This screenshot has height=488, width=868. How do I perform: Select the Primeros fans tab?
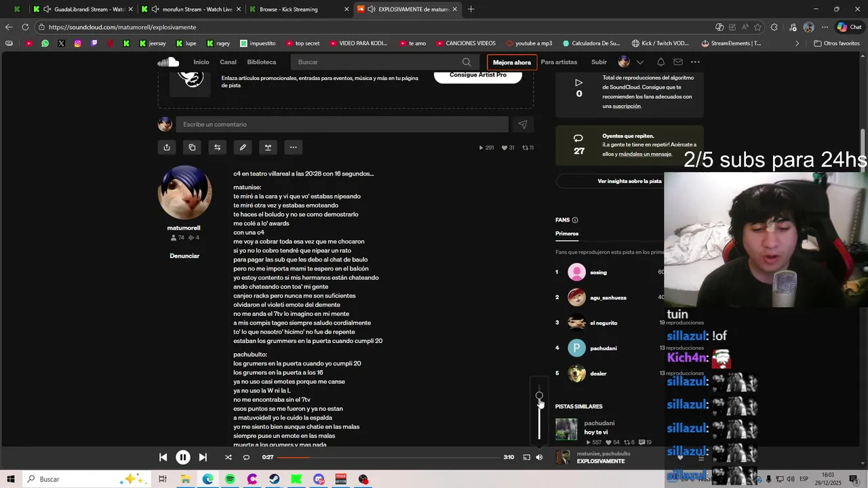point(567,234)
